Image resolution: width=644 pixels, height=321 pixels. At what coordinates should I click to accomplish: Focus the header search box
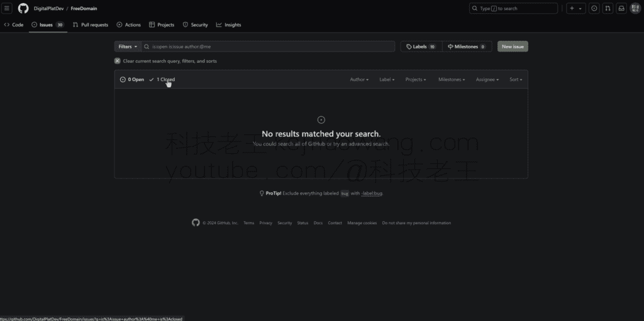click(513, 8)
